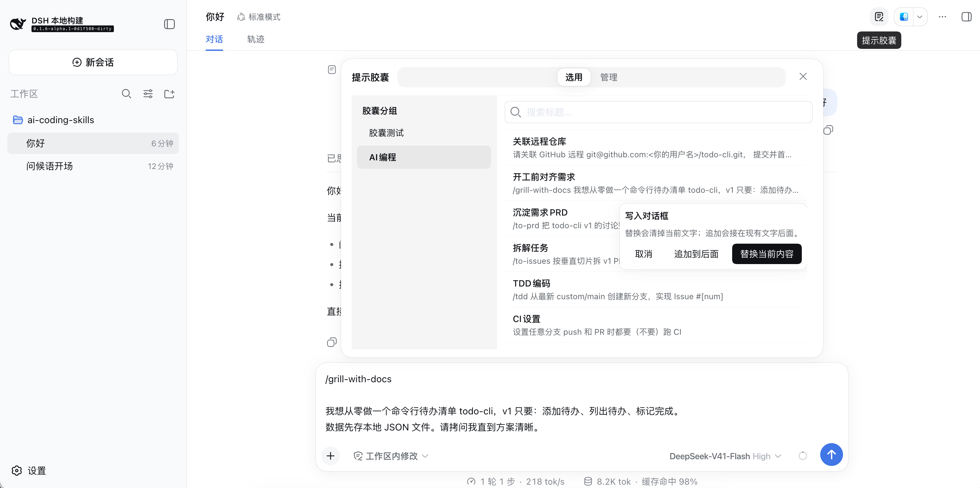
Task: Switch to the 管理 segment
Action: [x=609, y=77]
